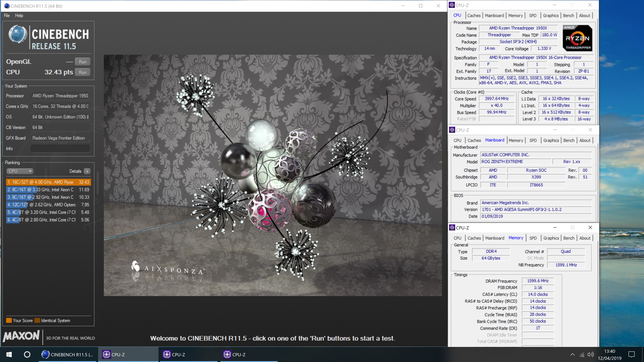Open the Windows Start menu
Screen dimensions: 644x362
point(9,354)
